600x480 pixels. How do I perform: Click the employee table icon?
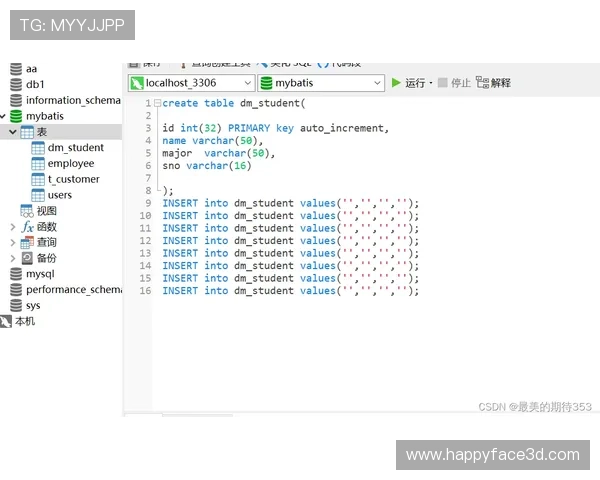click(38, 163)
